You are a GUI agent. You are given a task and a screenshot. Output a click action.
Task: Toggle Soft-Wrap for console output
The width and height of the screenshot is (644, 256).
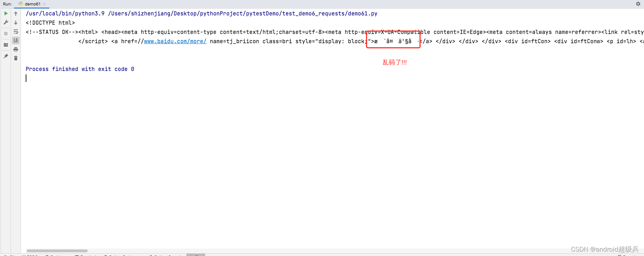click(16, 32)
